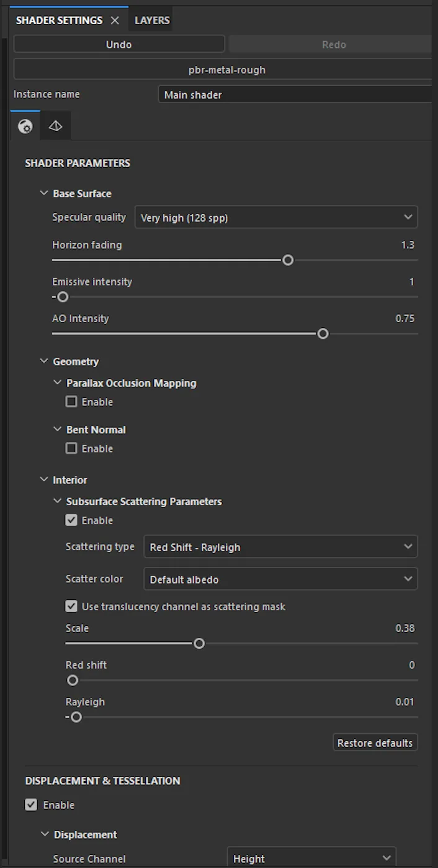Screen dimensions: 438x868
Task: Close the Shader Settings panel tab
Action: (115, 20)
